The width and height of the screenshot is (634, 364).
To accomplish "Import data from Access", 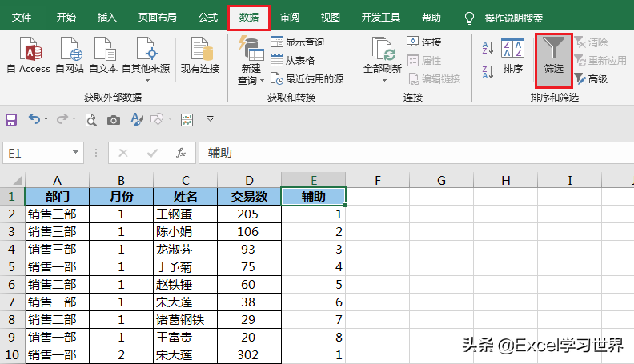I will point(29,55).
